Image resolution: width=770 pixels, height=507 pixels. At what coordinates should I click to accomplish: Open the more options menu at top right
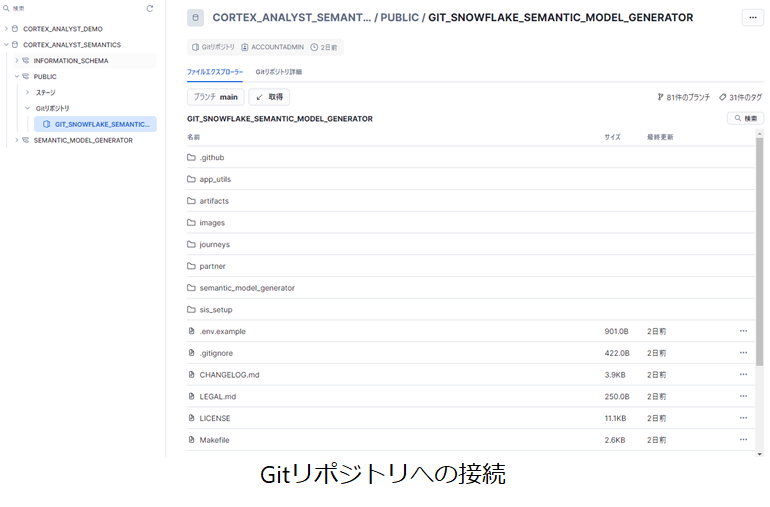(x=753, y=18)
